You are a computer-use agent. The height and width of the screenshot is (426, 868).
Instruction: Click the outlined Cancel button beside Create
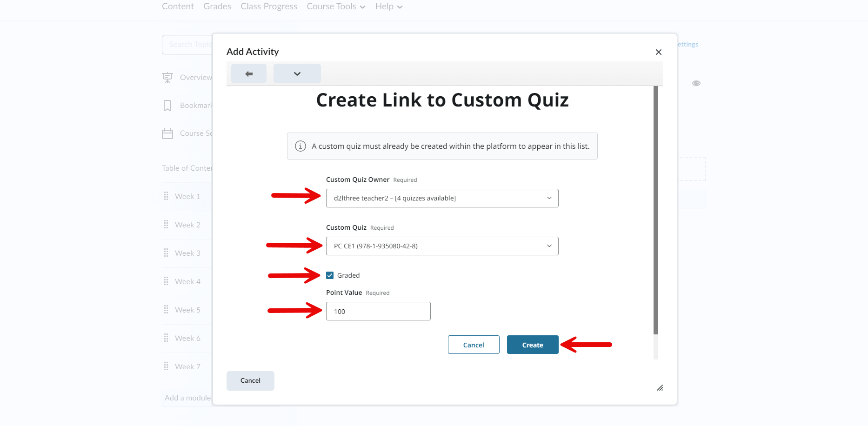click(474, 345)
